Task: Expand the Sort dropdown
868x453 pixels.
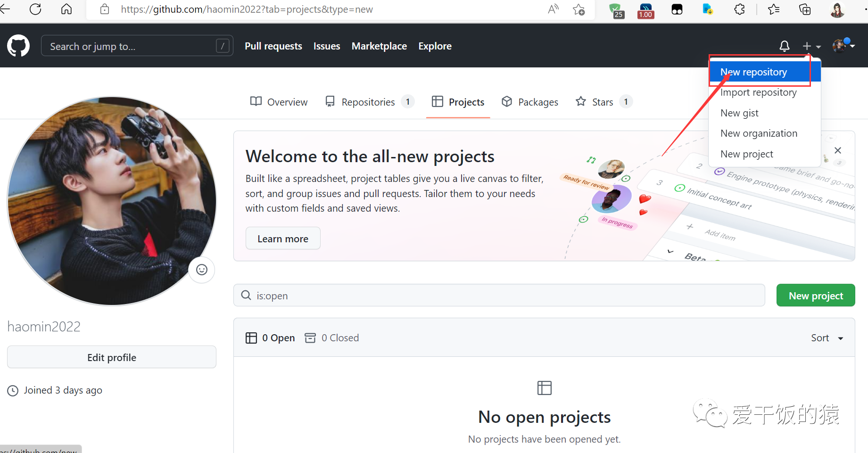Action: [x=827, y=338]
